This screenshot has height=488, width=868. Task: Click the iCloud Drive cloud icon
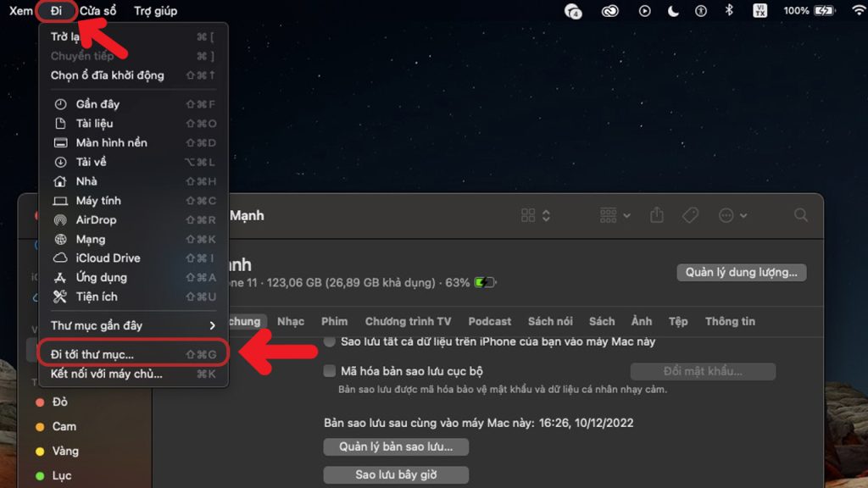coord(60,258)
